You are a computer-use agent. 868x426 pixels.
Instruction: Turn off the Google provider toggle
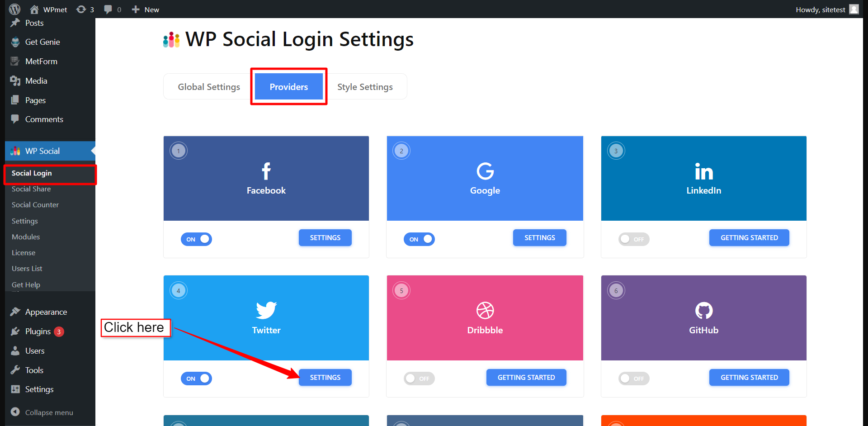(419, 239)
